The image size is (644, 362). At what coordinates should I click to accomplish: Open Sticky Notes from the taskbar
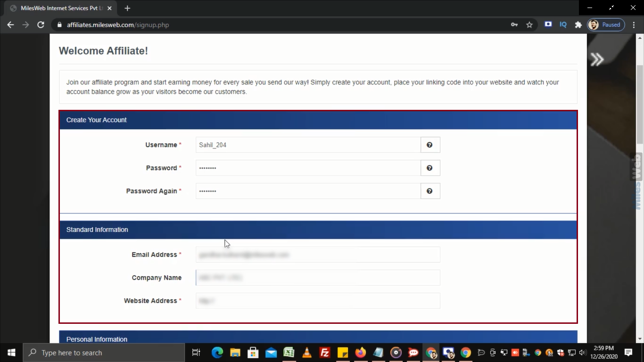343,353
